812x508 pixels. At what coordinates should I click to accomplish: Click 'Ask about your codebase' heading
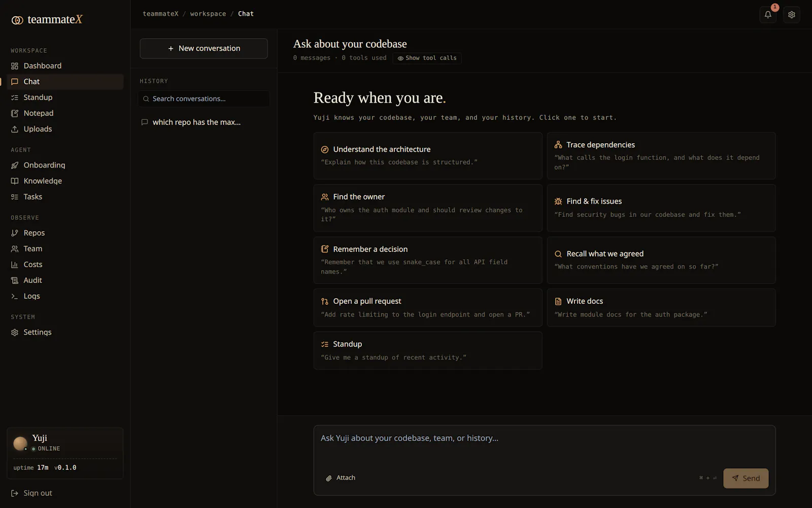(x=350, y=44)
